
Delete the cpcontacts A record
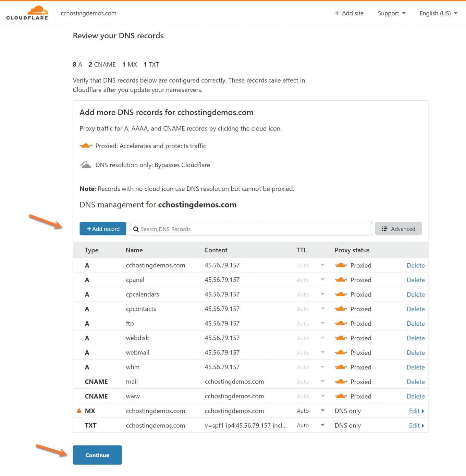415,309
